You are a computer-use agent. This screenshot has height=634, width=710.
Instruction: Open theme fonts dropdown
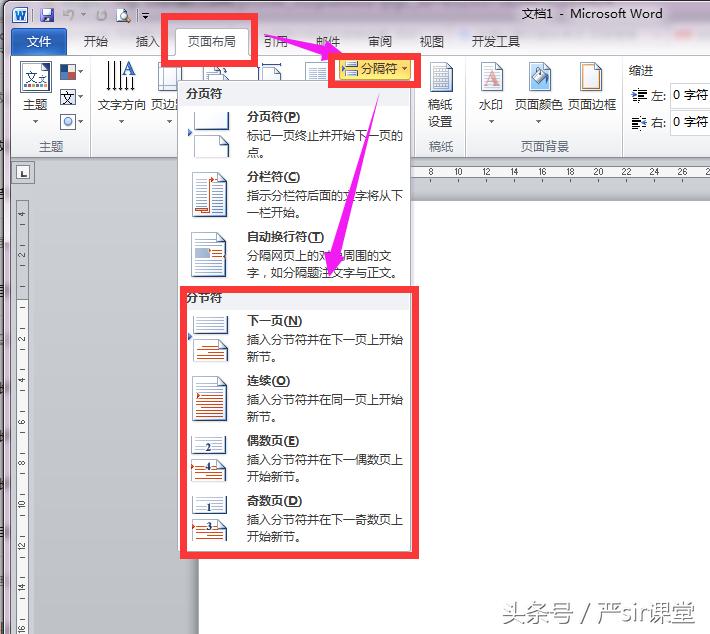point(72,97)
